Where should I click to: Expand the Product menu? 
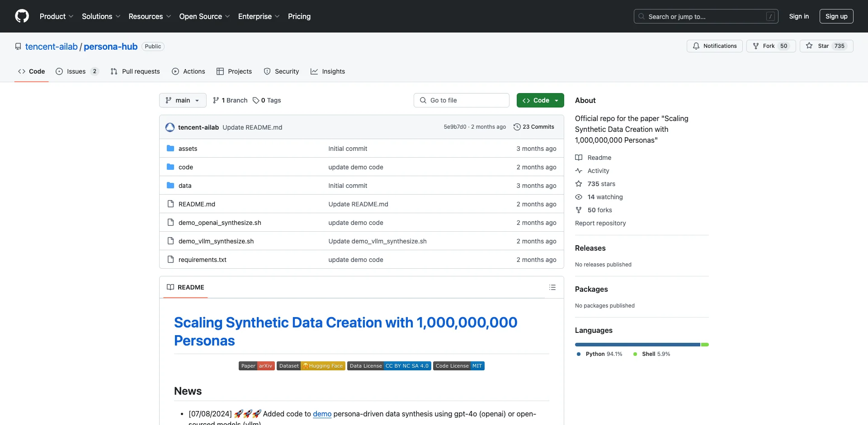pos(57,16)
